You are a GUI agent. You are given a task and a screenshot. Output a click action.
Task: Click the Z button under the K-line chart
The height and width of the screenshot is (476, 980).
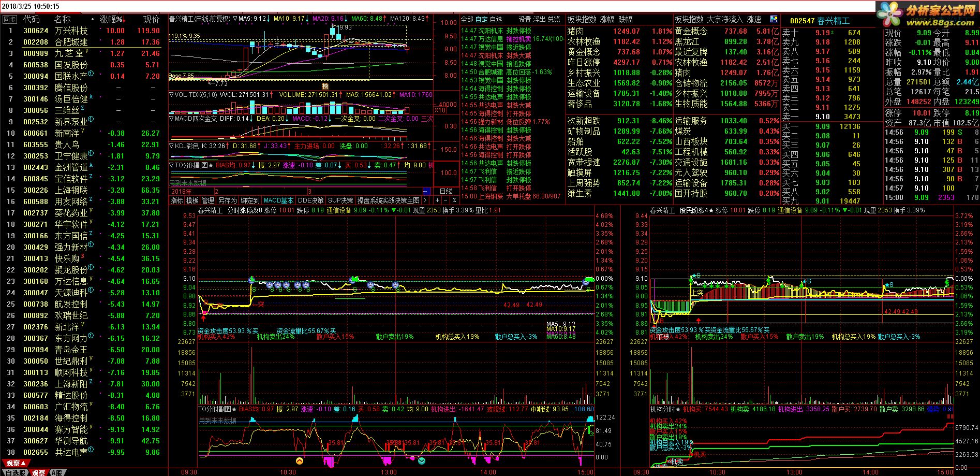(454, 200)
